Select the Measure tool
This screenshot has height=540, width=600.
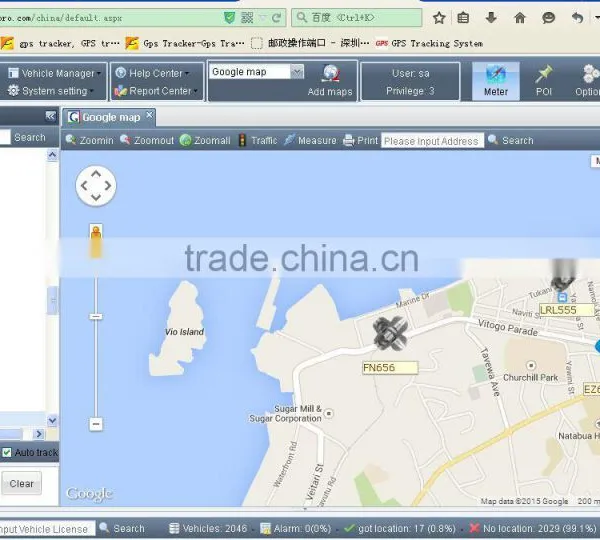(x=310, y=140)
